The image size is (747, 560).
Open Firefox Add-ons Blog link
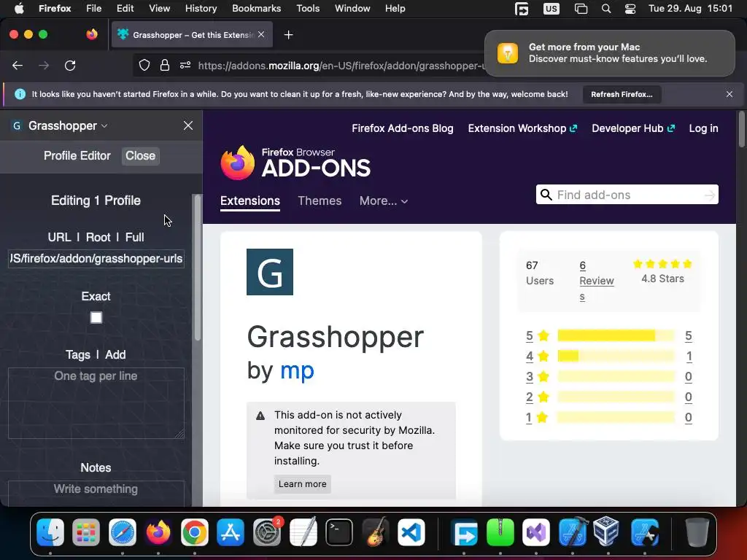click(403, 128)
